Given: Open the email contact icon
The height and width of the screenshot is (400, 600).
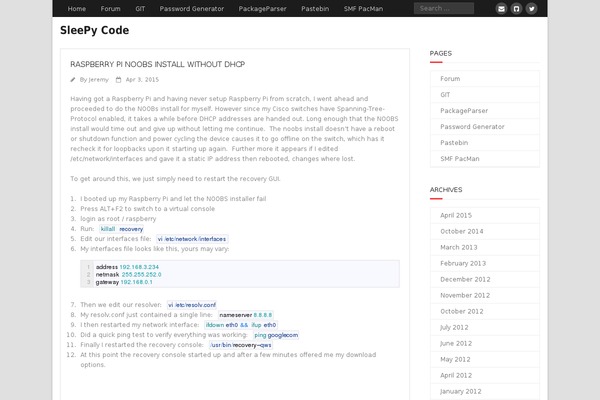Looking at the screenshot, I should pyautogui.click(x=501, y=8).
